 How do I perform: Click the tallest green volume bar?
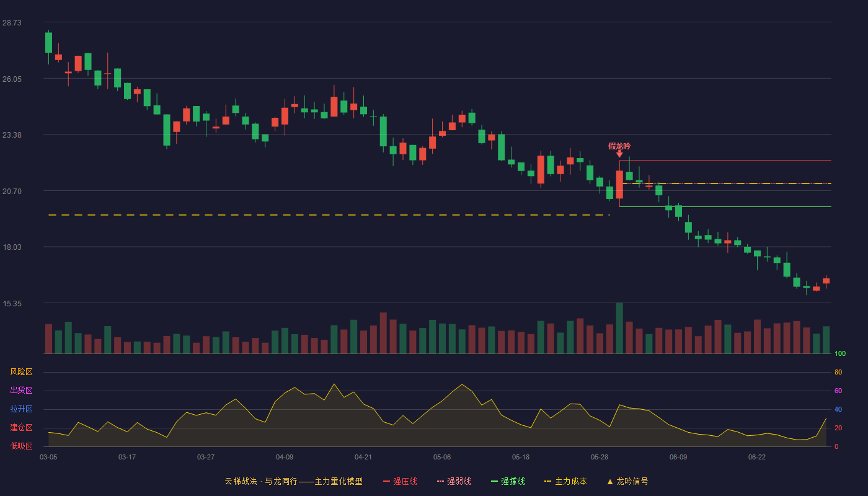[x=619, y=328]
